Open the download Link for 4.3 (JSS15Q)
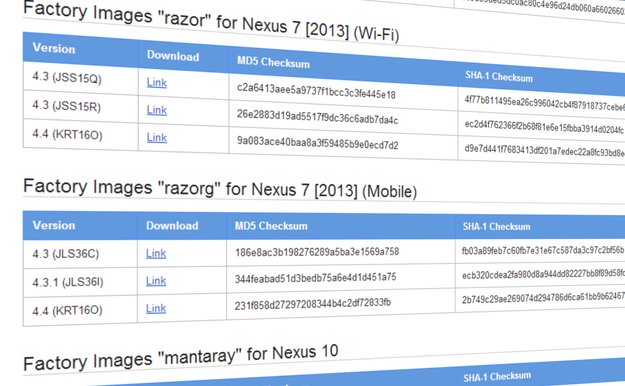 (x=157, y=83)
